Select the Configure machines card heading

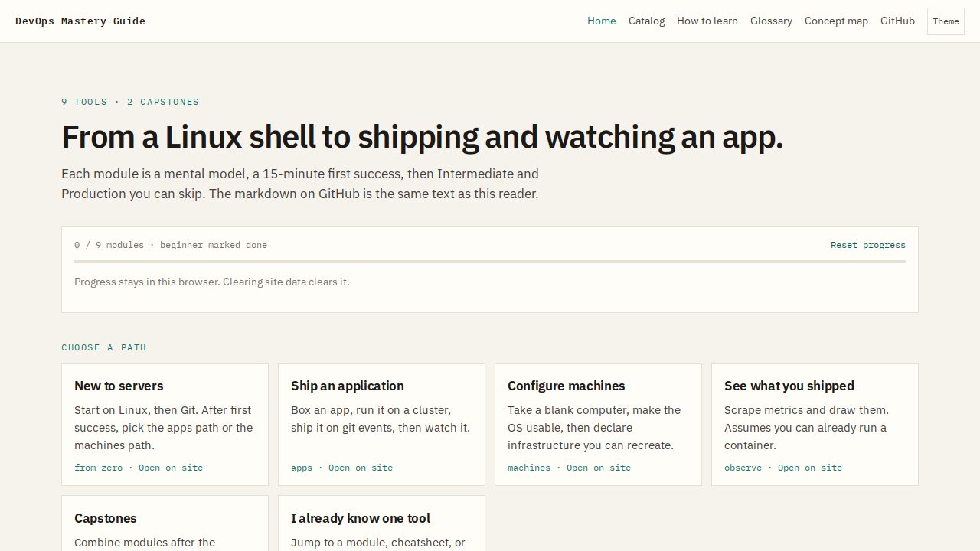[x=567, y=386]
